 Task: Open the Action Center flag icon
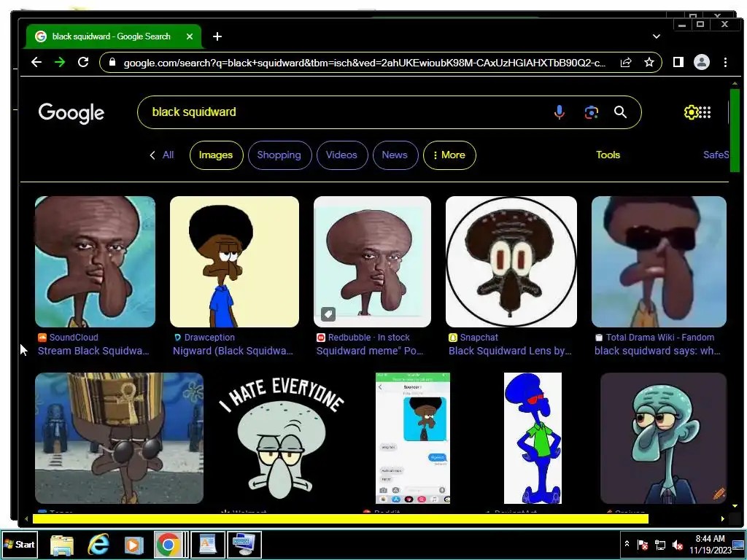(x=642, y=544)
